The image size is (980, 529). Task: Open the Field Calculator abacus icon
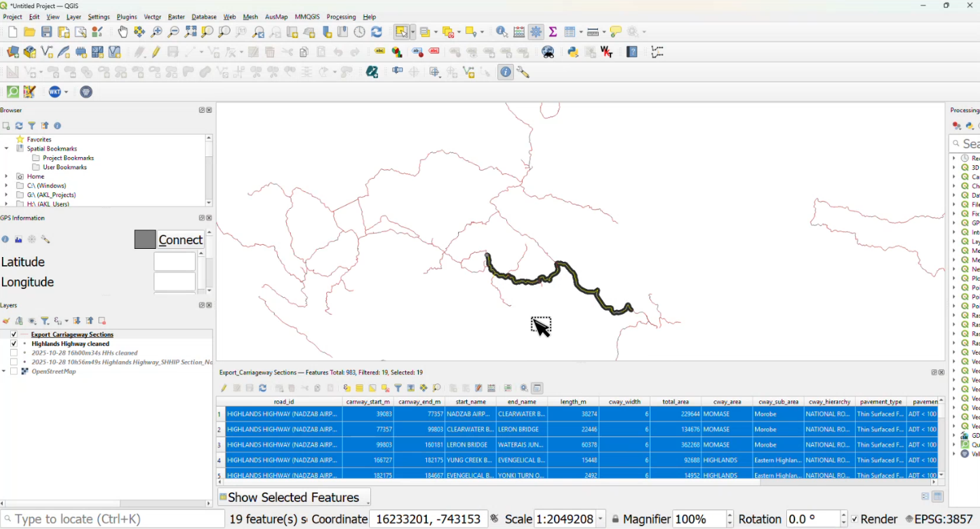(519, 32)
